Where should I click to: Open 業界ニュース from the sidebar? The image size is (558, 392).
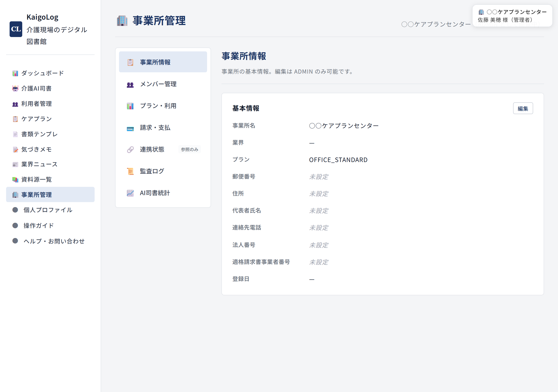(50, 164)
